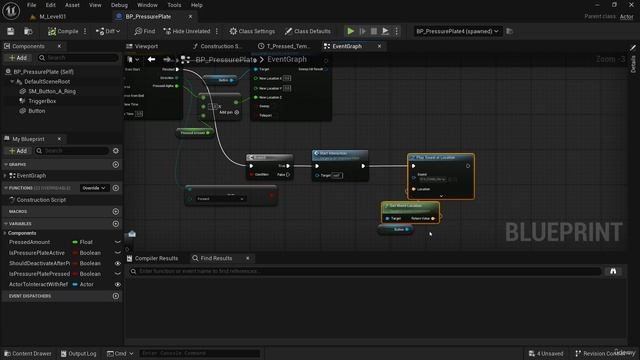Open My Blueprint settings gear
This screenshot has width=640, height=360.
(x=116, y=151)
